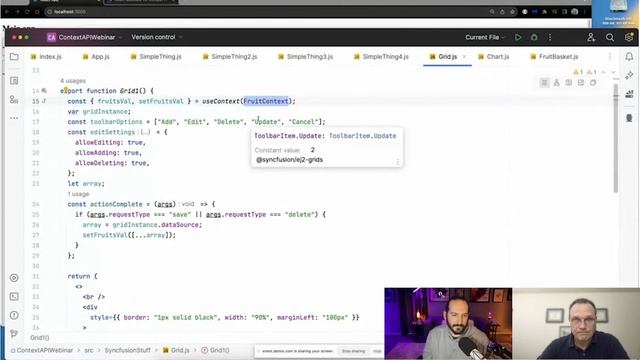Open Version control dropdown
640x360 pixels.
click(157, 37)
